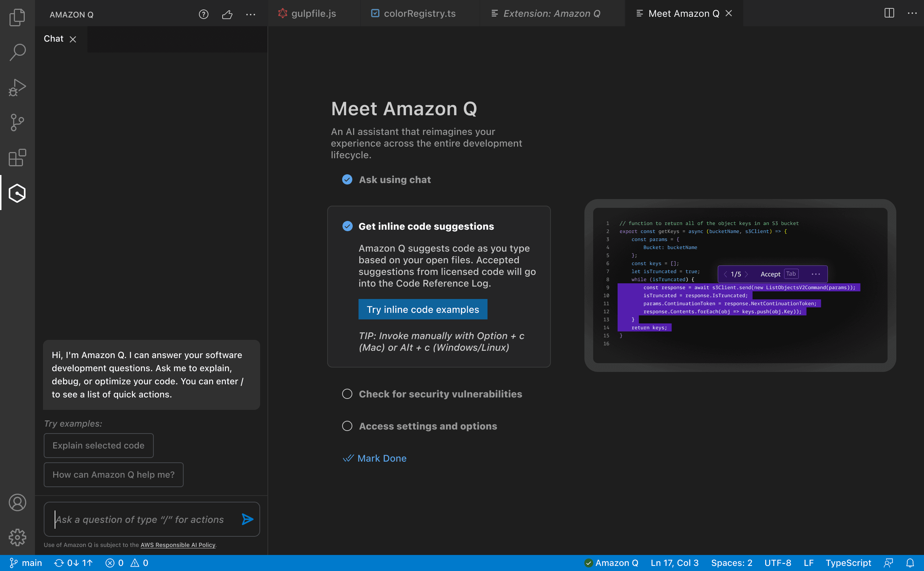The image size is (924, 571).
Task: Toggle Get inline code suggestions checkmark
Action: pos(347,226)
